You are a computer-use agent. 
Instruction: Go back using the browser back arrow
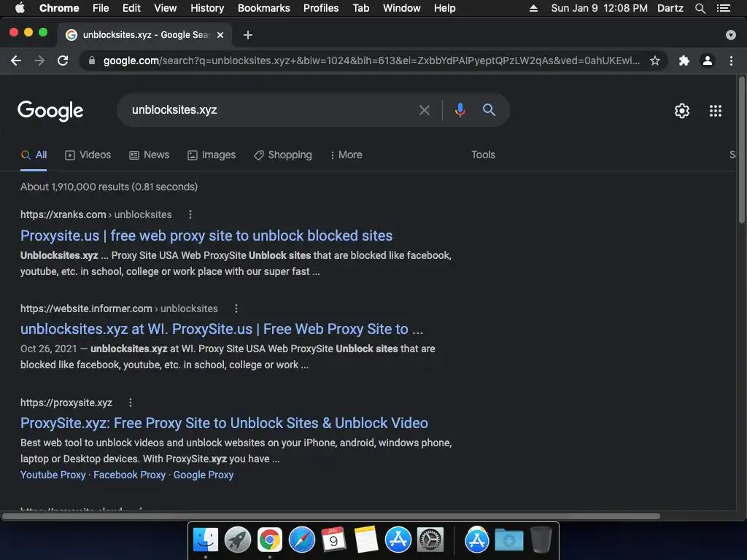coord(16,61)
